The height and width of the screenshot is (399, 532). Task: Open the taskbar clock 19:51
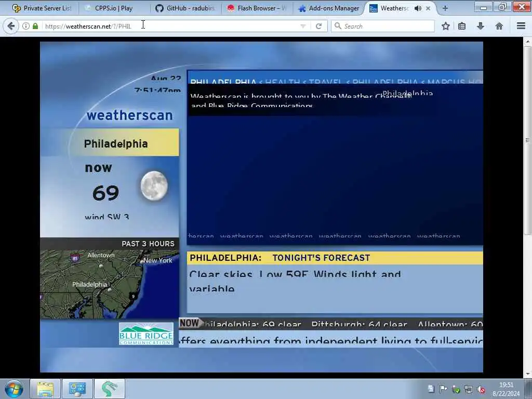coord(506,389)
